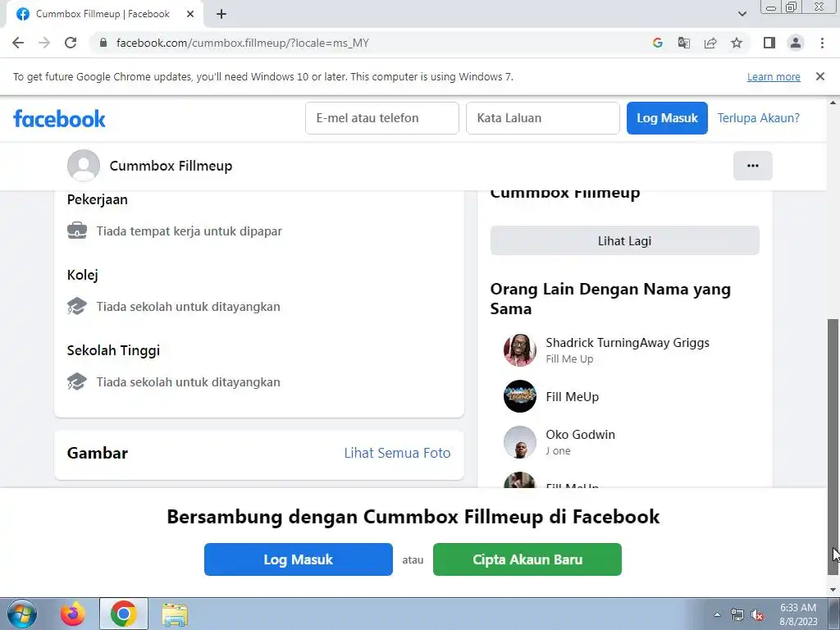Click the green Cipta Akaun Baru button

click(x=527, y=559)
